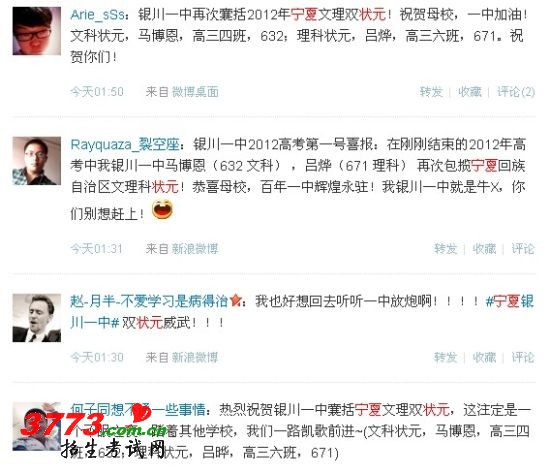Favorite Arie_sSs post with 收藏

[470, 92]
